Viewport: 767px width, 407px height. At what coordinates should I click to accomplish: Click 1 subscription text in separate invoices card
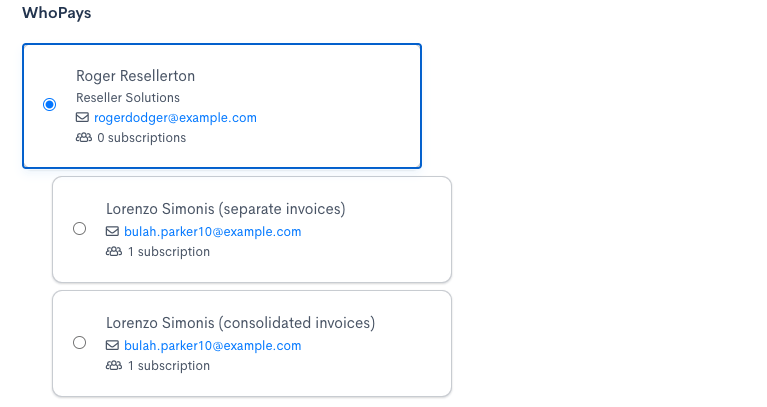click(169, 252)
